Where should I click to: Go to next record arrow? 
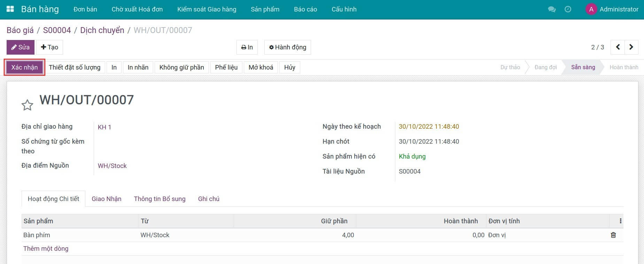(631, 47)
